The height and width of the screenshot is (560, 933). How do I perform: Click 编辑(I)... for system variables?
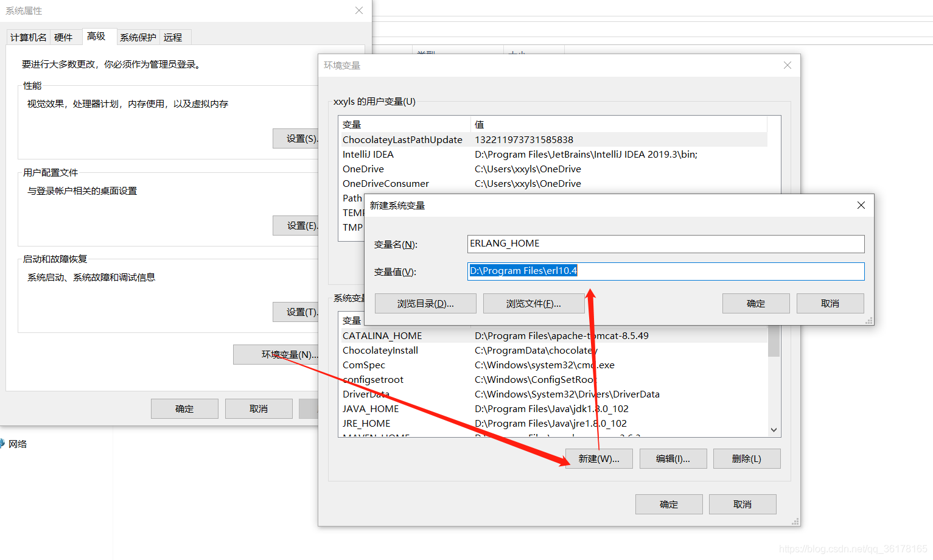[673, 459]
